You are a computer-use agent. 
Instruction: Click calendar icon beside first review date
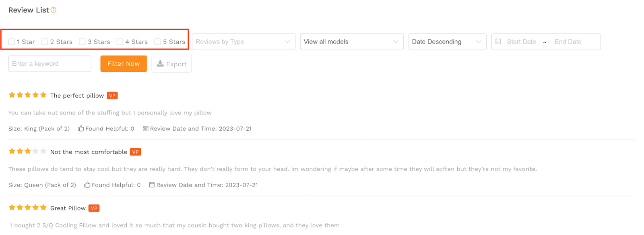pos(146,129)
